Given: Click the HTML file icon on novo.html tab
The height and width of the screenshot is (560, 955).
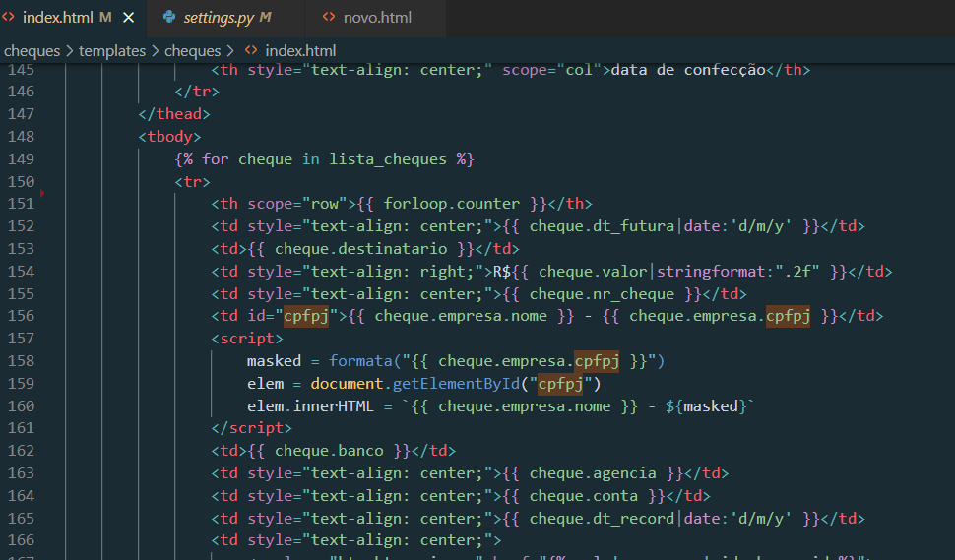Looking at the screenshot, I should pyautogui.click(x=329, y=17).
